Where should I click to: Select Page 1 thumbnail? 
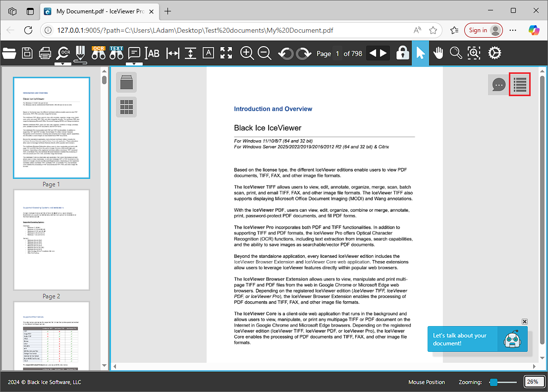[52, 128]
